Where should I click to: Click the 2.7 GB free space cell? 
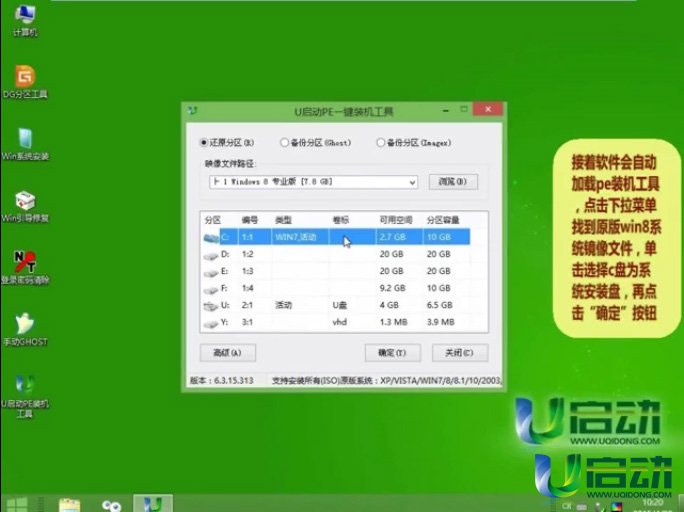click(x=393, y=237)
